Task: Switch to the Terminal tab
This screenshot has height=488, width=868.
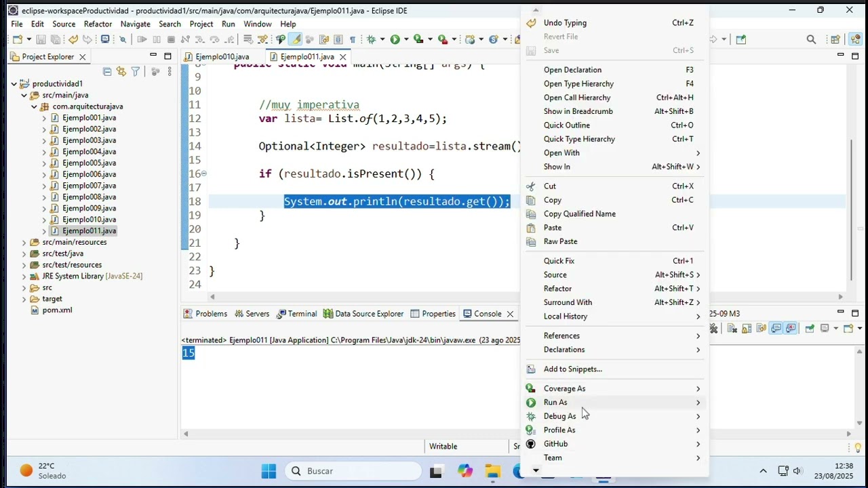Action: click(296, 314)
